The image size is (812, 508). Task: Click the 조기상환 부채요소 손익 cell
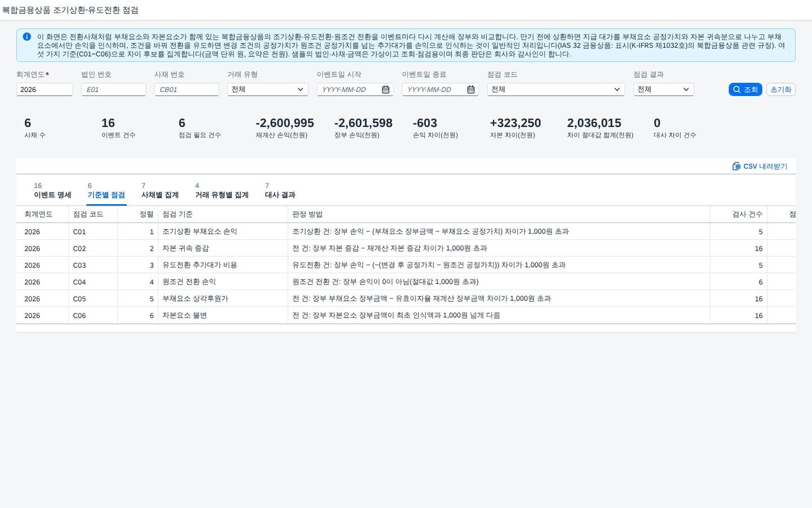coord(223,232)
